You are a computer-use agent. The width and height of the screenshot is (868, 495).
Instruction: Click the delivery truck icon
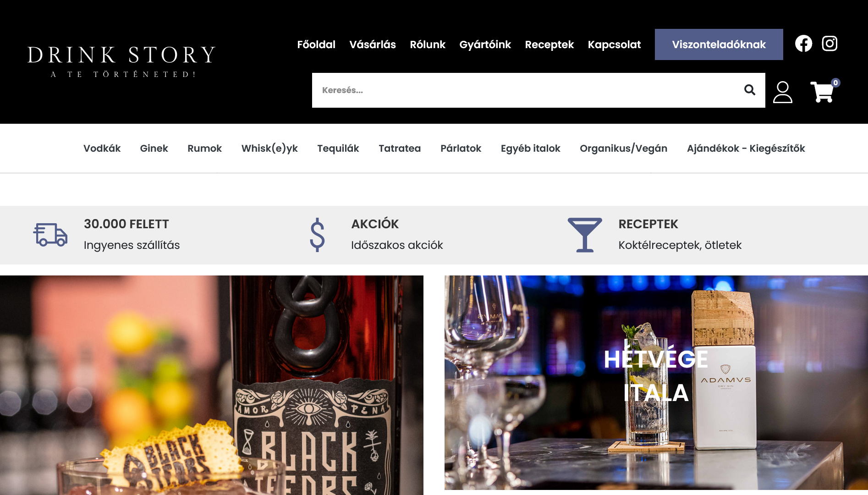click(x=50, y=235)
